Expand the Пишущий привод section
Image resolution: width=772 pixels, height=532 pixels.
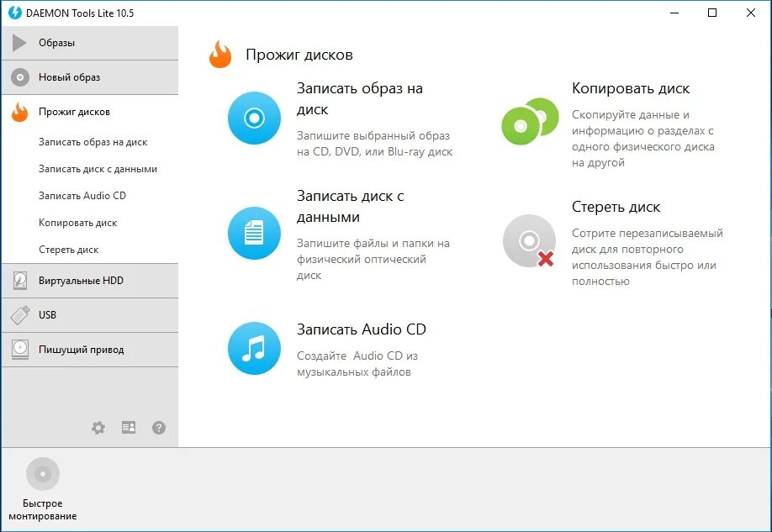(89, 350)
